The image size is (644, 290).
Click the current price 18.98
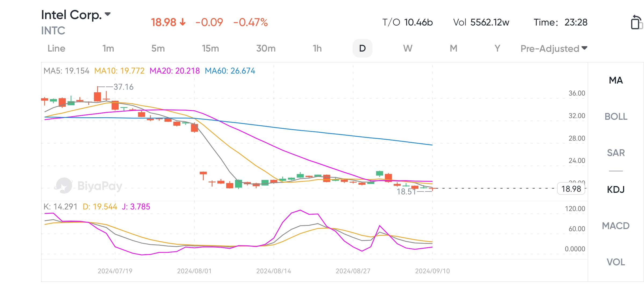[x=163, y=22]
